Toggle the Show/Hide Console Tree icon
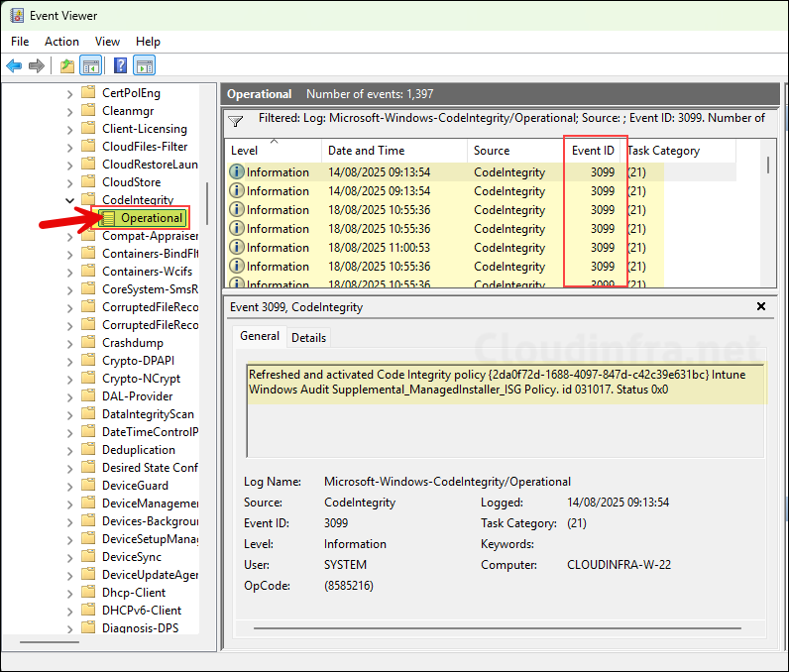Viewport: 789px width, 672px height. (x=90, y=66)
